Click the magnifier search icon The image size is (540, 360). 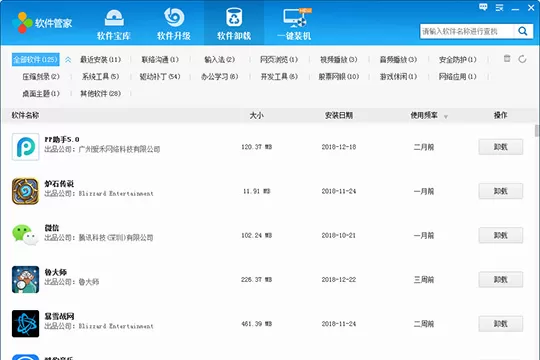click(x=523, y=31)
